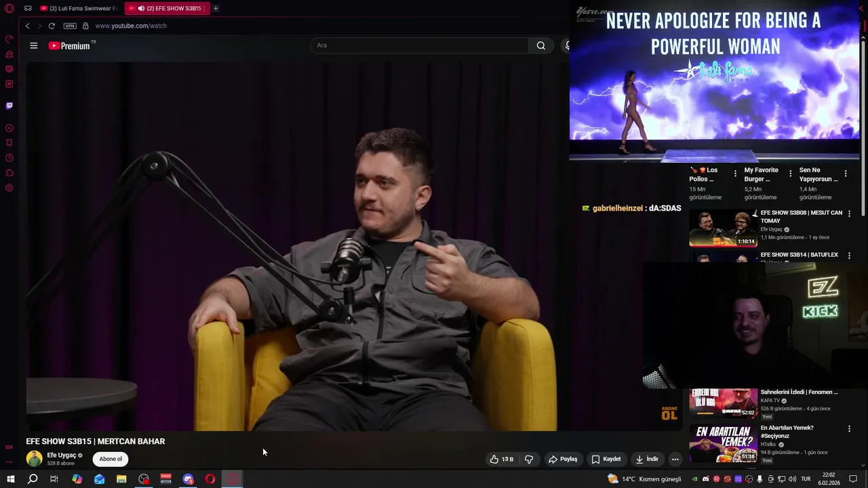Switch TUR keyboard language indicator
The image size is (868, 488).
coord(806,479)
